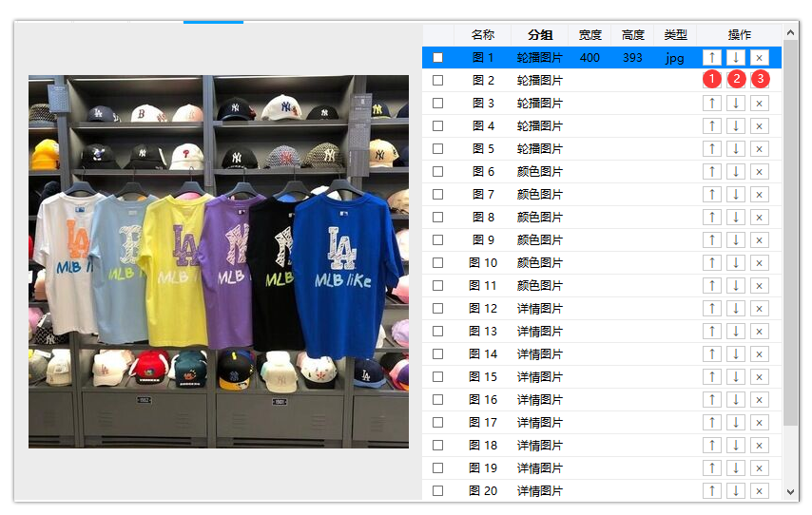Remove 图 19 using × icon
This screenshot has height=515, width=812.
pyautogui.click(x=759, y=467)
